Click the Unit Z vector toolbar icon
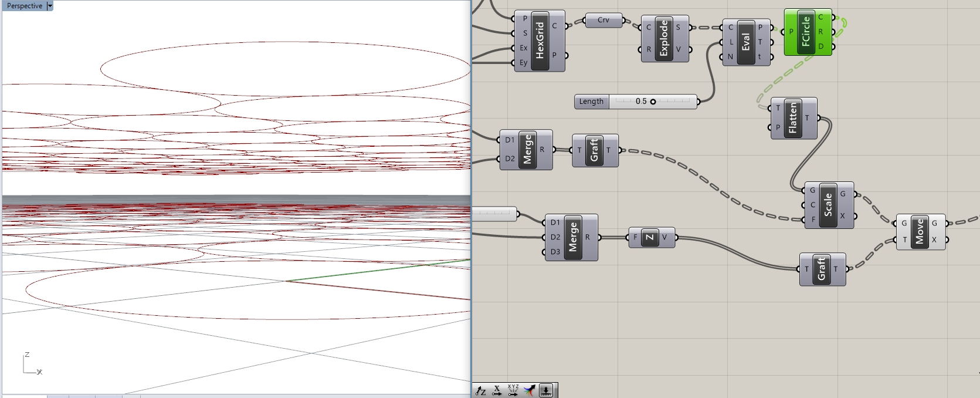The height and width of the screenshot is (398, 980). point(481,390)
